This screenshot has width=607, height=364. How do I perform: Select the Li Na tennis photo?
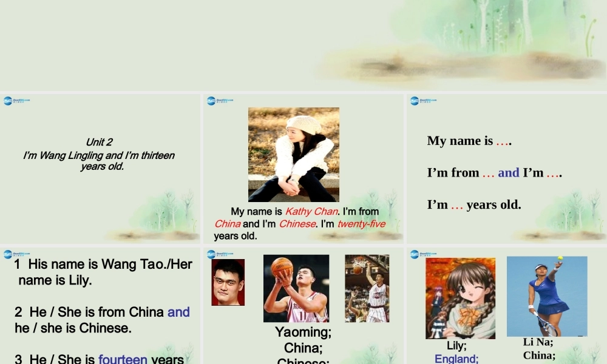pyautogui.click(x=547, y=295)
